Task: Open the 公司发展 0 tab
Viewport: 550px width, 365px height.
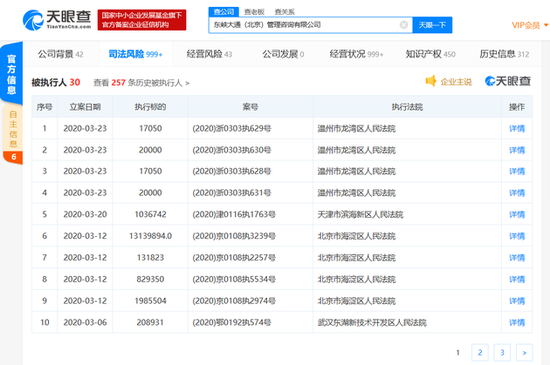Action: [283, 54]
